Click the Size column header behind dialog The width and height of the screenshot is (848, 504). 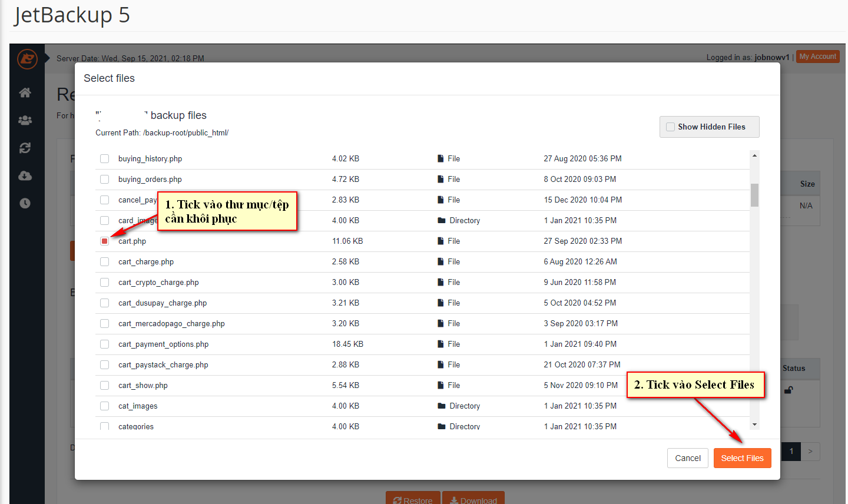(807, 184)
